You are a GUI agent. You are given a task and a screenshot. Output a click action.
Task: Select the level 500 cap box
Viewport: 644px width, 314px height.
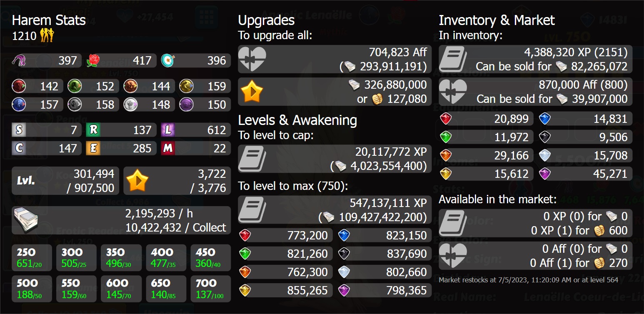click(32, 288)
